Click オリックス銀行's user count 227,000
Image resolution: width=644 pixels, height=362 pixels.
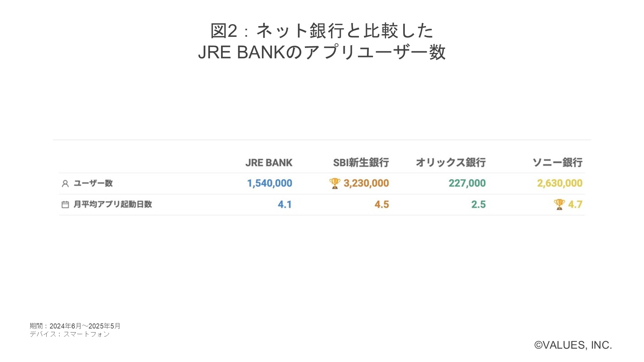[467, 183]
